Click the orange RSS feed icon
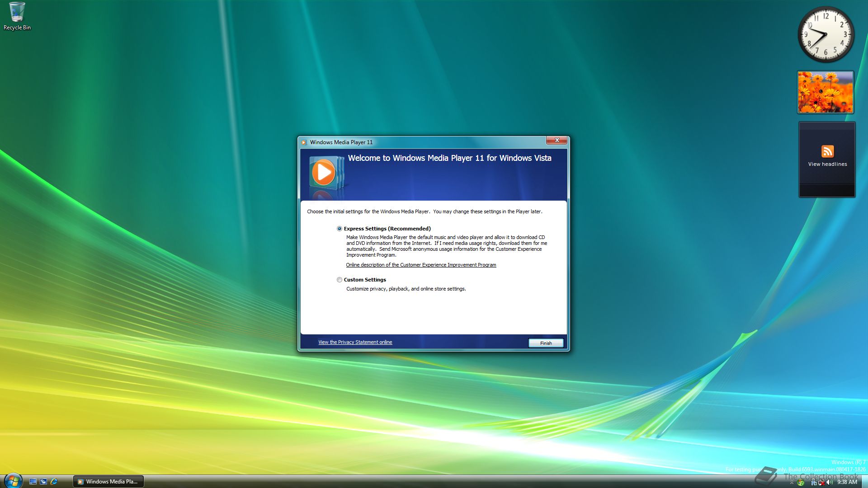The height and width of the screenshot is (488, 868). (827, 151)
